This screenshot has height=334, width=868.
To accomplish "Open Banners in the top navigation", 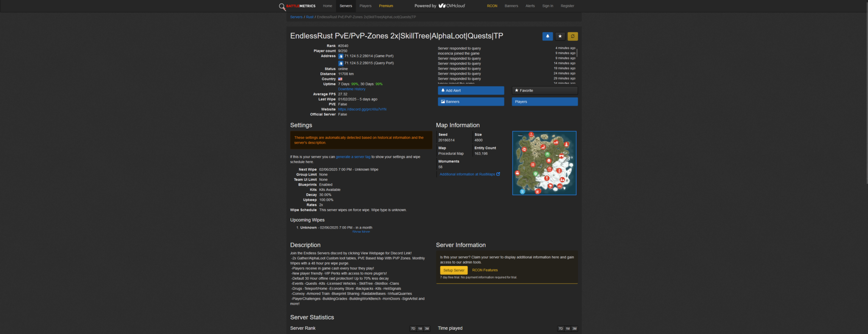I will [511, 6].
